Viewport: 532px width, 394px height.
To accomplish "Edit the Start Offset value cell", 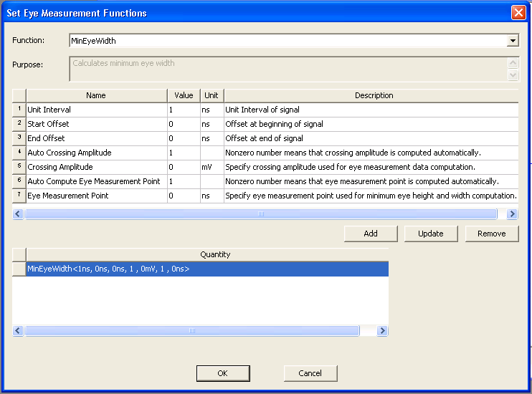I will click(184, 124).
